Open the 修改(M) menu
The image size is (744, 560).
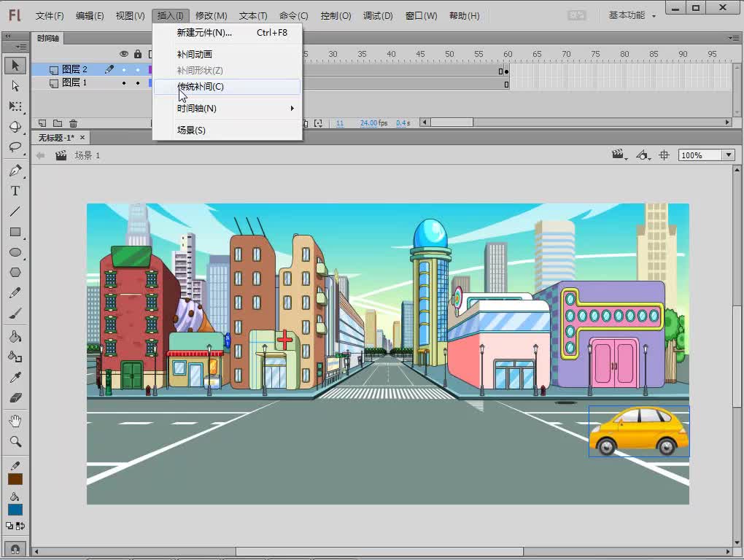(212, 15)
